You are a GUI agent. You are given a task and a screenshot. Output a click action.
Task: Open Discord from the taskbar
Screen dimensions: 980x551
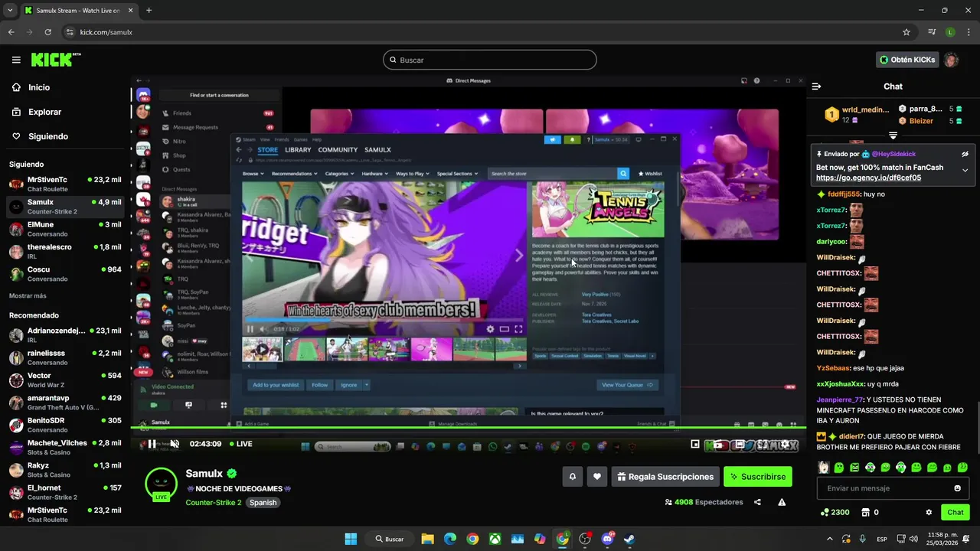[x=607, y=539]
